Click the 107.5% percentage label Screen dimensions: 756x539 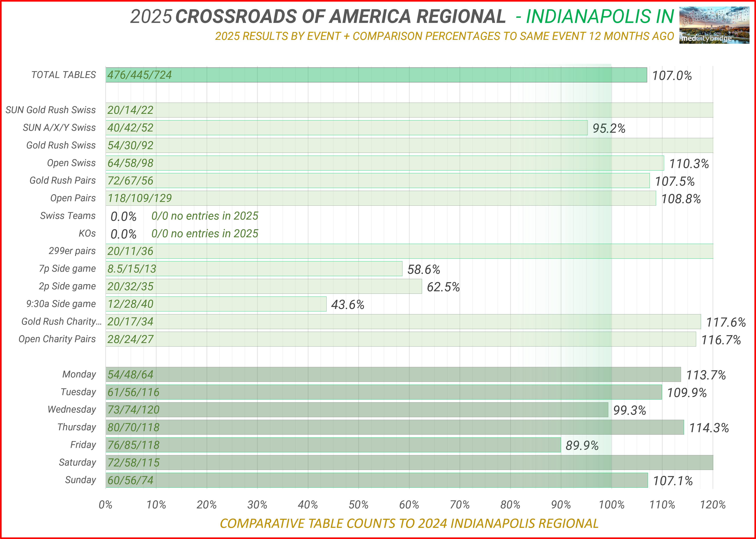coord(675,181)
